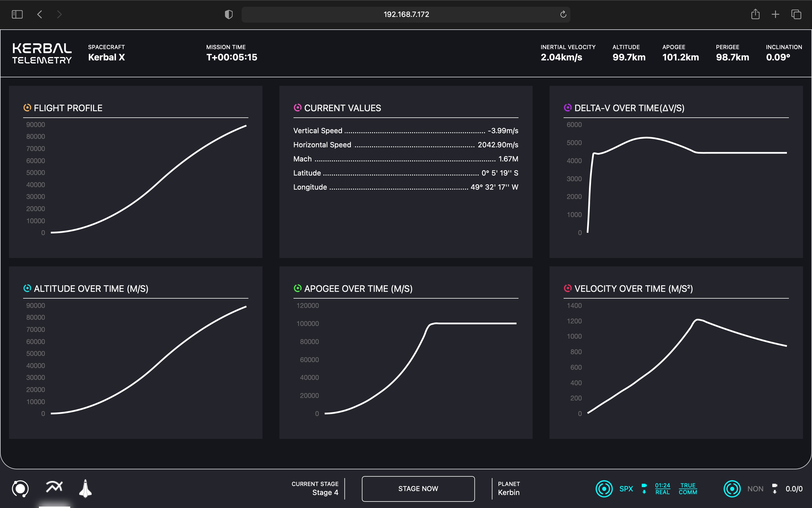Viewport: 812px width, 508px height.
Task: Click the Latitude 0° 5' 19'' S row
Action: pos(406,173)
